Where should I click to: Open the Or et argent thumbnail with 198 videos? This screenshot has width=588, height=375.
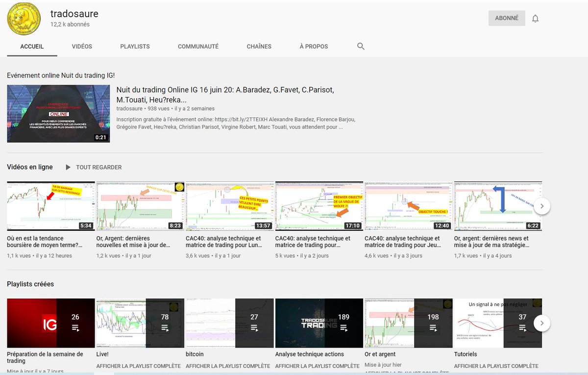point(408,323)
